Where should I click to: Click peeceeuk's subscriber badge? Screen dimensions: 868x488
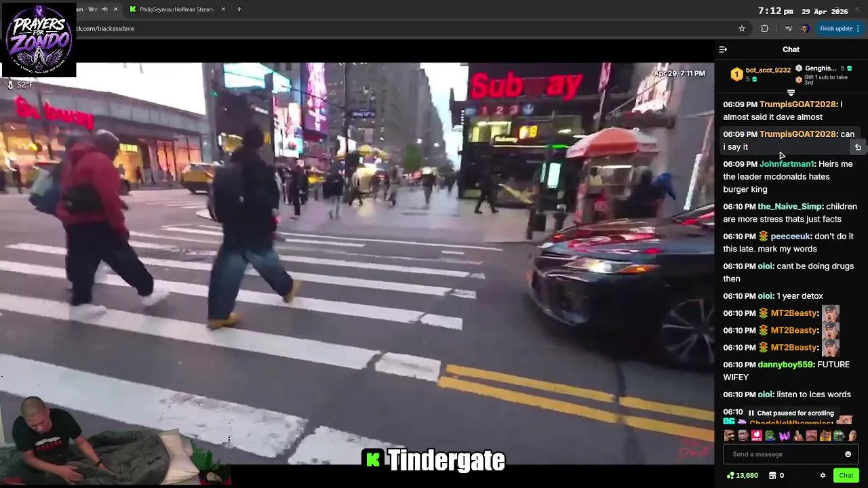(x=763, y=237)
